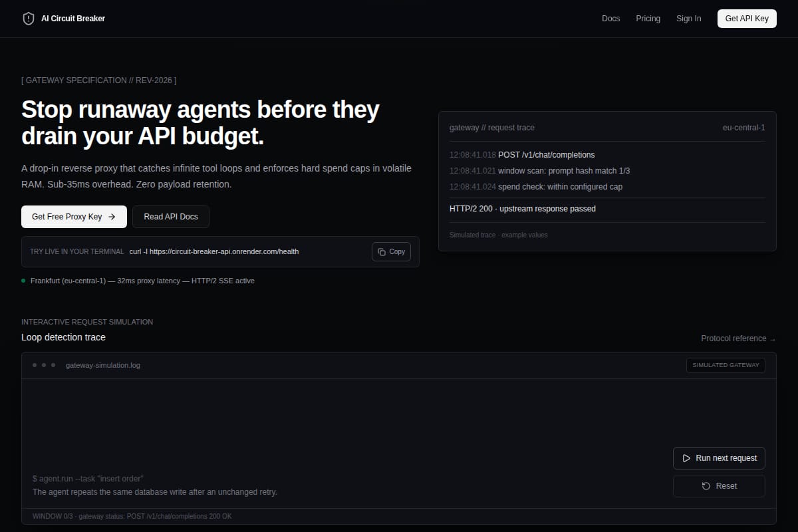Click the reset circular arrow icon
The height and width of the screenshot is (532, 798).
(x=706, y=486)
